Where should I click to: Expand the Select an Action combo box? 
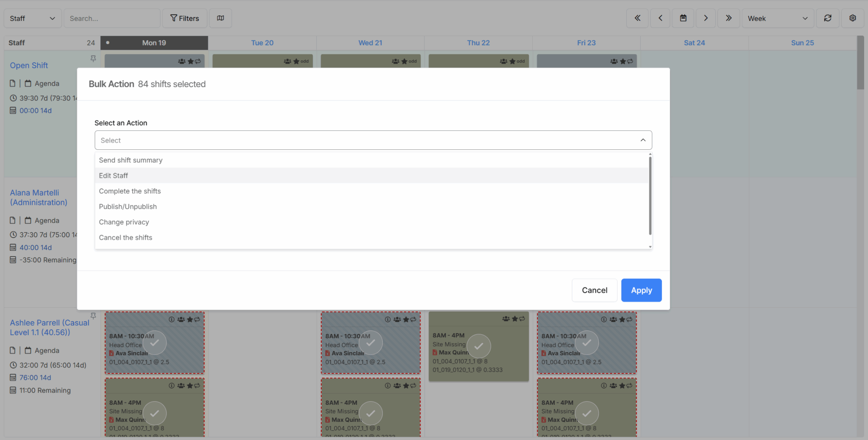click(x=373, y=140)
